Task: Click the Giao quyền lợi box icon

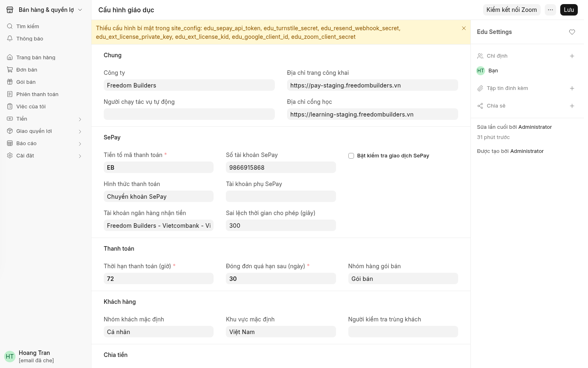Action: pyautogui.click(x=10, y=131)
